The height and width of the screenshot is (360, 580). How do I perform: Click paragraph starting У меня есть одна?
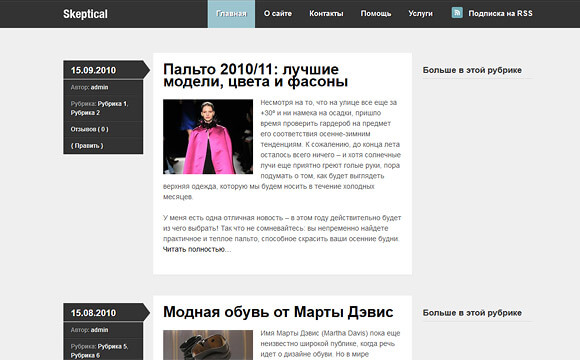(282, 233)
